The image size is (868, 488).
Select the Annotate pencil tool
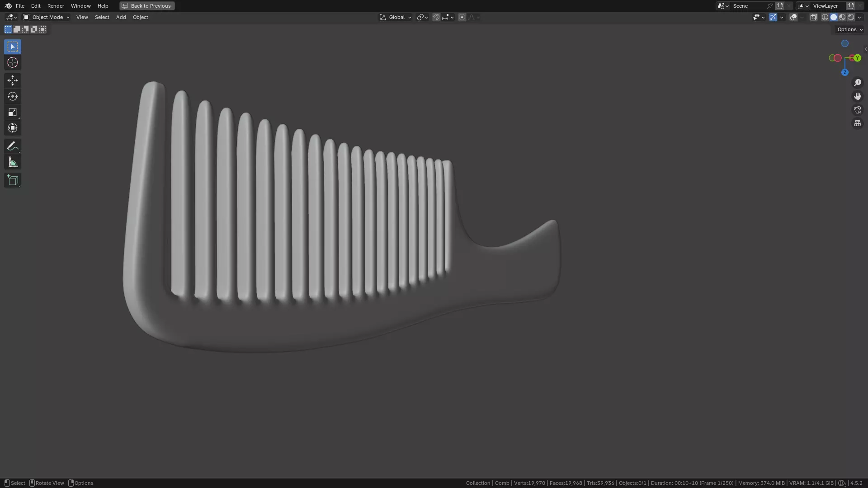[13, 146]
